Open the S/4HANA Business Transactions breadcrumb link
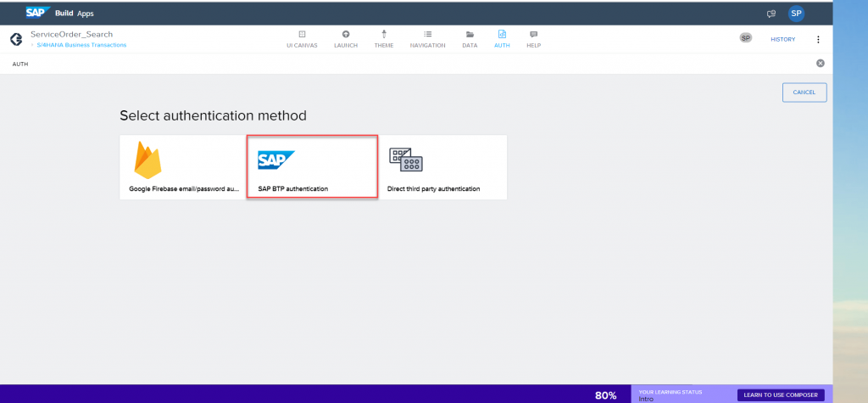Viewport: 868px width, 403px height. click(81, 45)
